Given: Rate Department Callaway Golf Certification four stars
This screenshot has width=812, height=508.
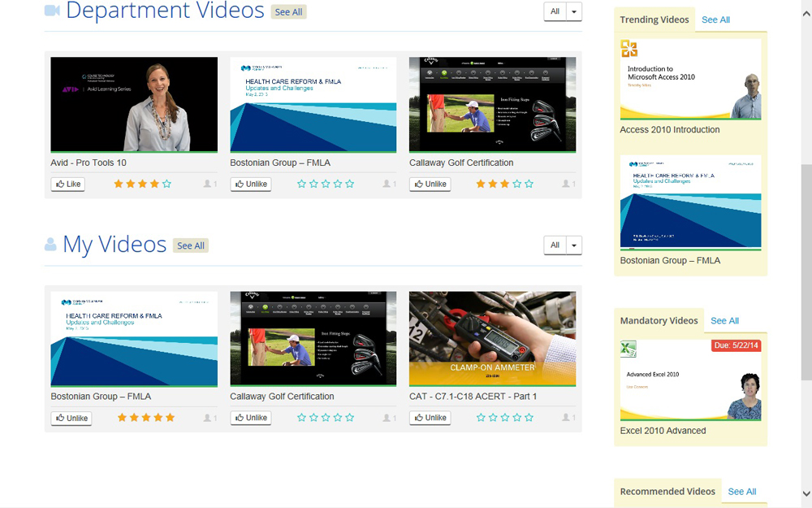Looking at the screenshot, I should [516, 184].
